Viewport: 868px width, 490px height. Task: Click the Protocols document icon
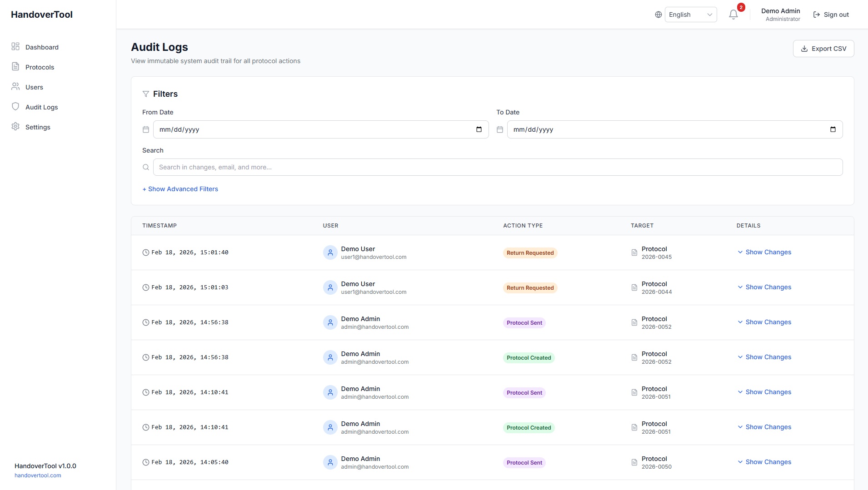coord(15,66)
